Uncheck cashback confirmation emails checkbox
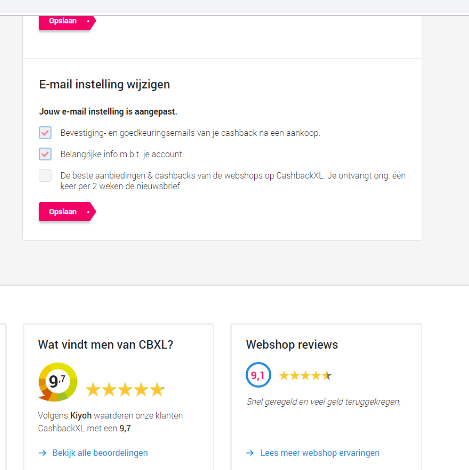Image resolution: width=469 pixels, height=470 pixels. 45,132
